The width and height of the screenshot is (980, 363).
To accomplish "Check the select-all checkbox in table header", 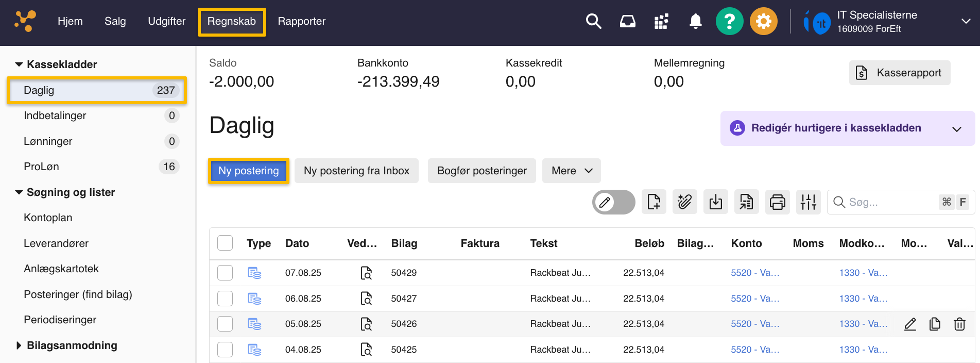I will pyautogui.click(x=225, y=243).
